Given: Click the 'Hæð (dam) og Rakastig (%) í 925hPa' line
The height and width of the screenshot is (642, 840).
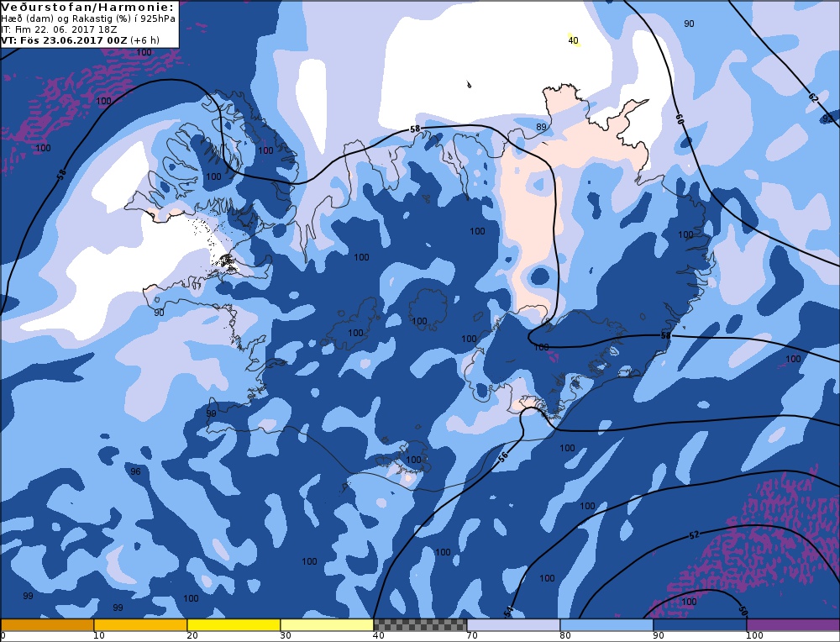Looking at the screenshot, I should click(88, 18).
